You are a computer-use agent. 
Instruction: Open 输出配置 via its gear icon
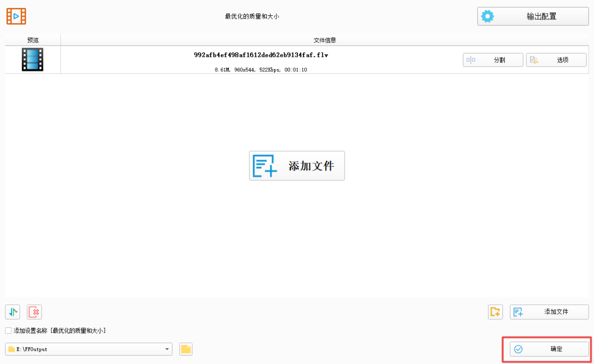pyautogui.click(x=488, y=16)
